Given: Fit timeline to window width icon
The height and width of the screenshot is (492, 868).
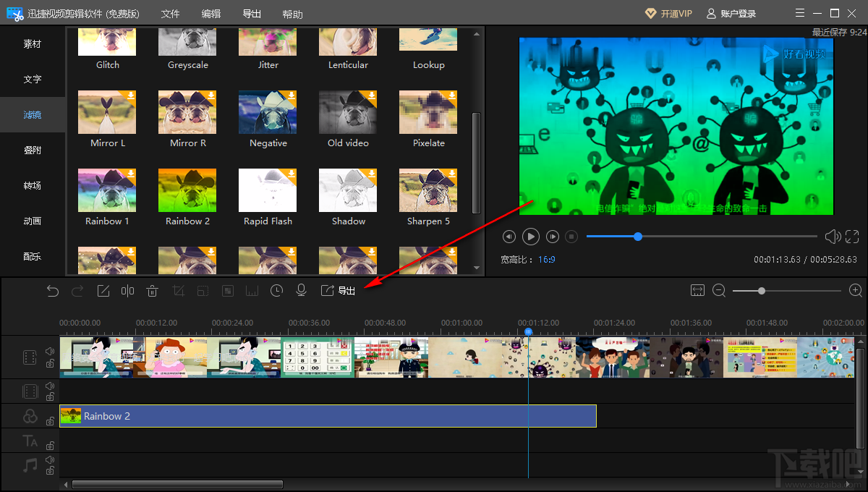Looking at the screenshot, I should [697, 290].
